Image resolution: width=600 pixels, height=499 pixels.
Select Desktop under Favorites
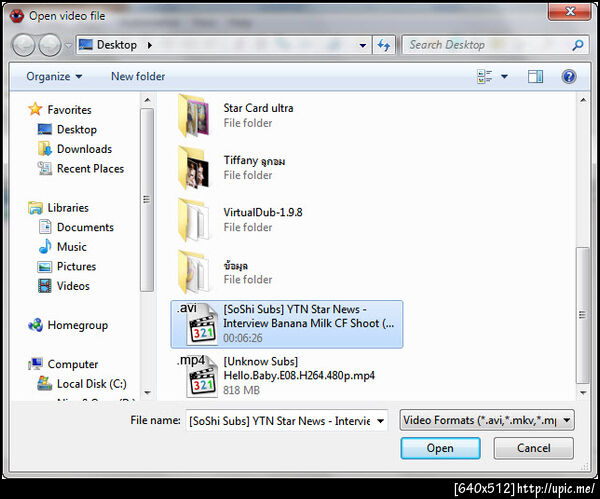click(77, 129)
